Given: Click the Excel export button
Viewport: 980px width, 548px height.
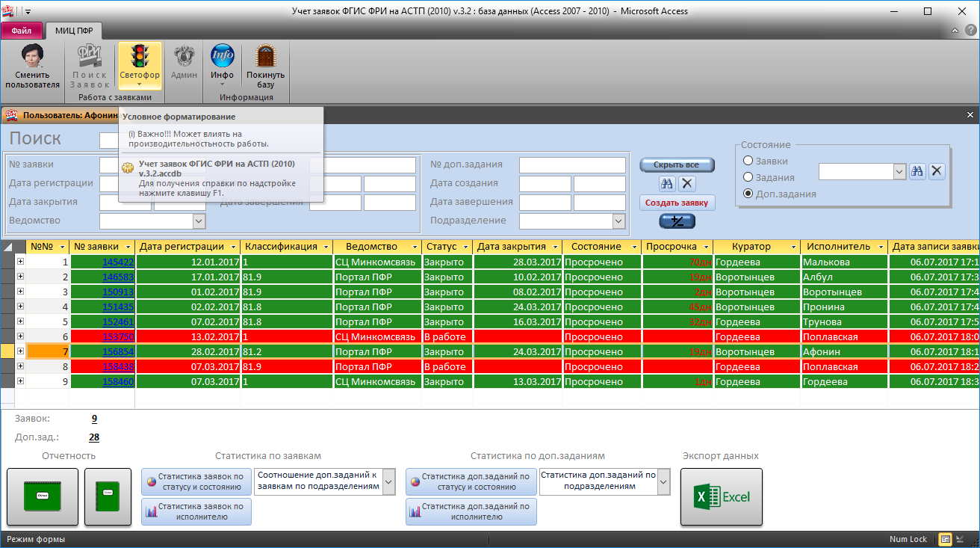Looking at the screenshot, I should [721, 497].
